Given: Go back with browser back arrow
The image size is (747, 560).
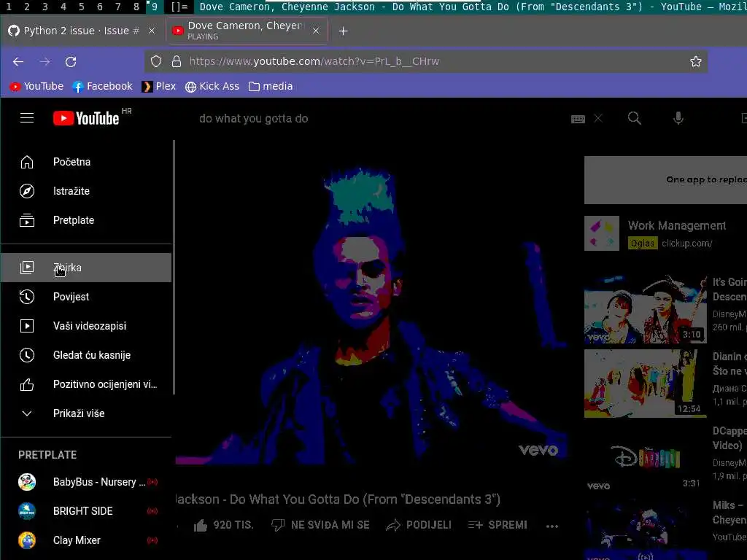Looking at the screenshot, I should (18, 61).
